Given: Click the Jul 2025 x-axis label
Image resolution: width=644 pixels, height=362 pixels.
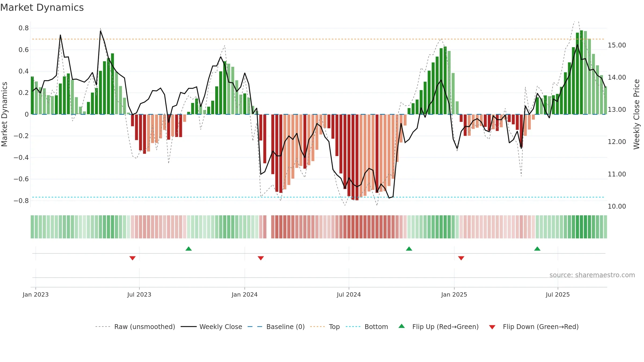Looking at the screenshot, I should (x=558, y=294).
